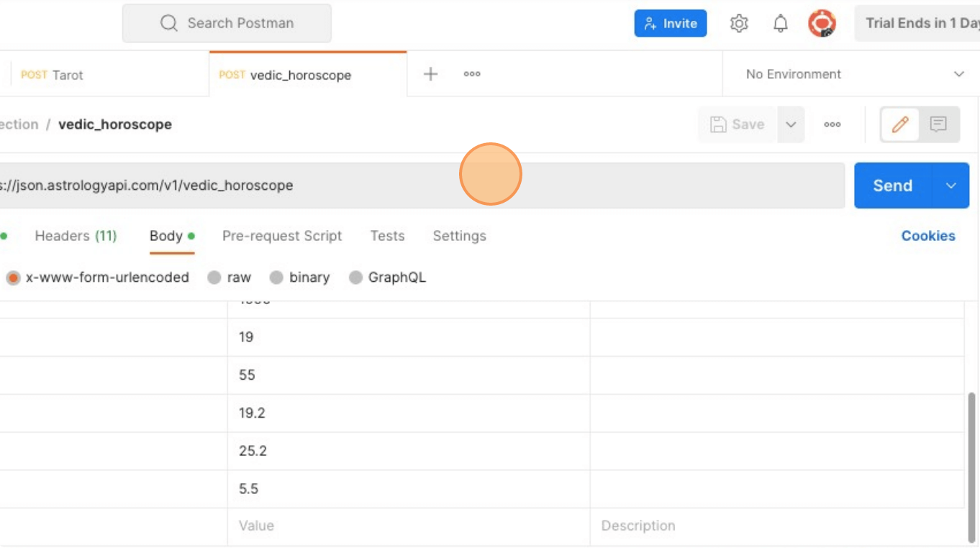This screenshot has width=980, height=550.
Task: Click the request options ellipsis beside Save
Action: pos(832,124)
